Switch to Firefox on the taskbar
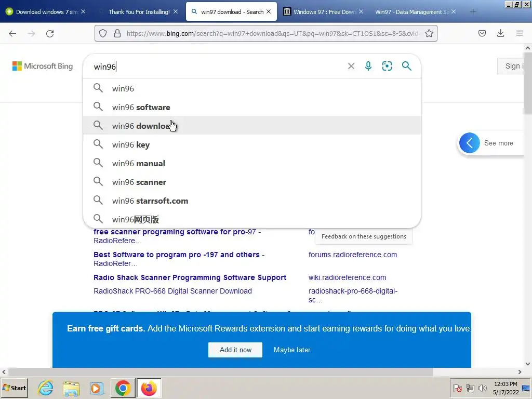This screenshot has height=399, width=532. pyautogui.click(x=149, y=388)
